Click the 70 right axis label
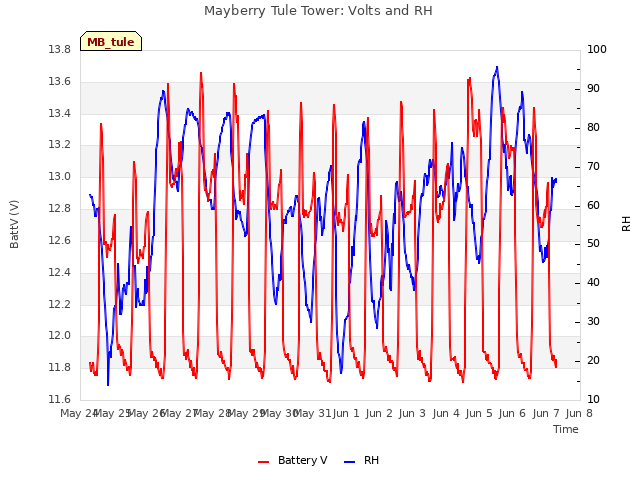This screenshot has width=640, height=480. click(593, 167)
